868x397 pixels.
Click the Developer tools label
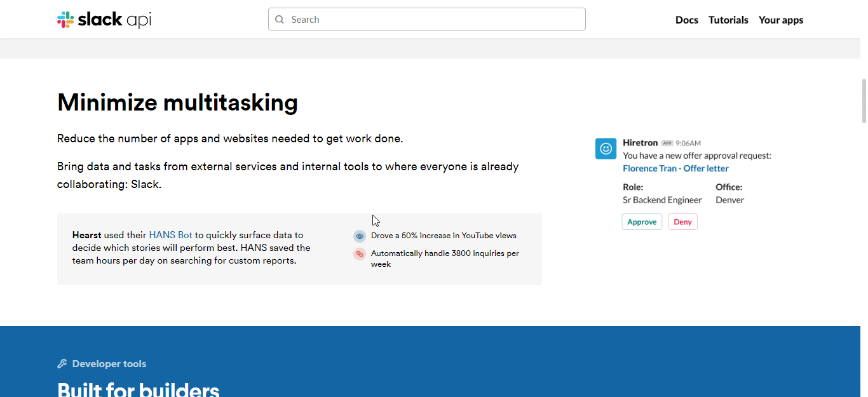(109, 364)
